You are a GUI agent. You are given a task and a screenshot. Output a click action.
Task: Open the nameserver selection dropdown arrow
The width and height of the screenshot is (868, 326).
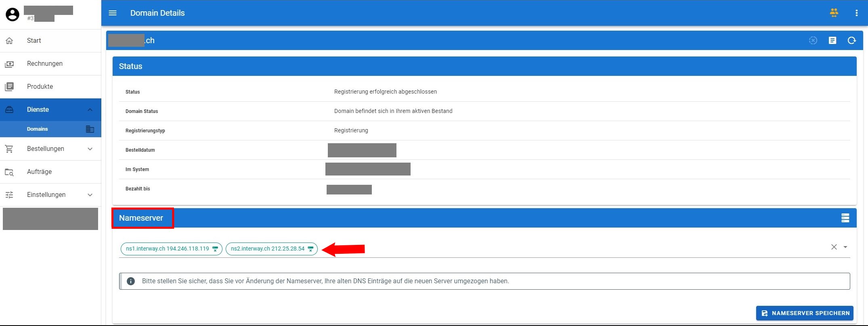845,247
